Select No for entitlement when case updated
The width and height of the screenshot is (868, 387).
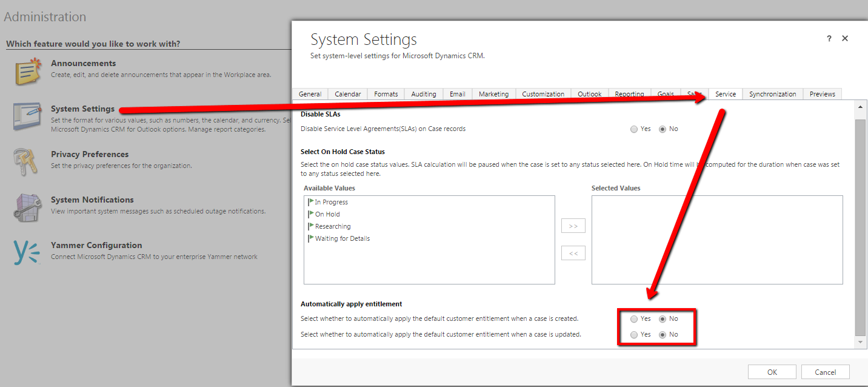[x=663, y=335]
